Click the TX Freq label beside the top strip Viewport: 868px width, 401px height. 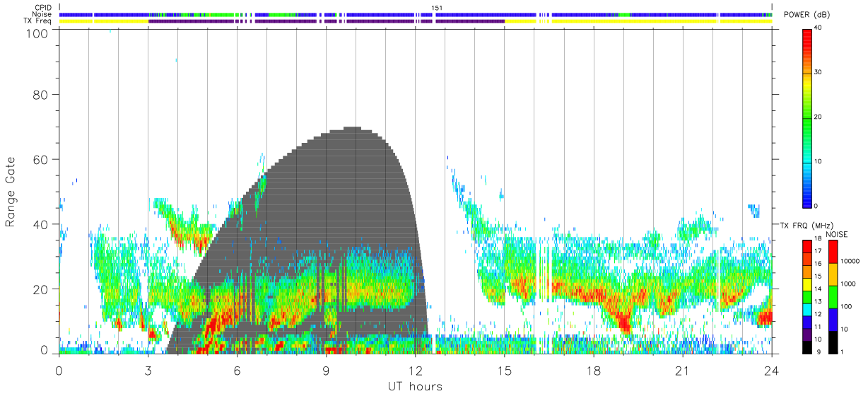(38, 21)
